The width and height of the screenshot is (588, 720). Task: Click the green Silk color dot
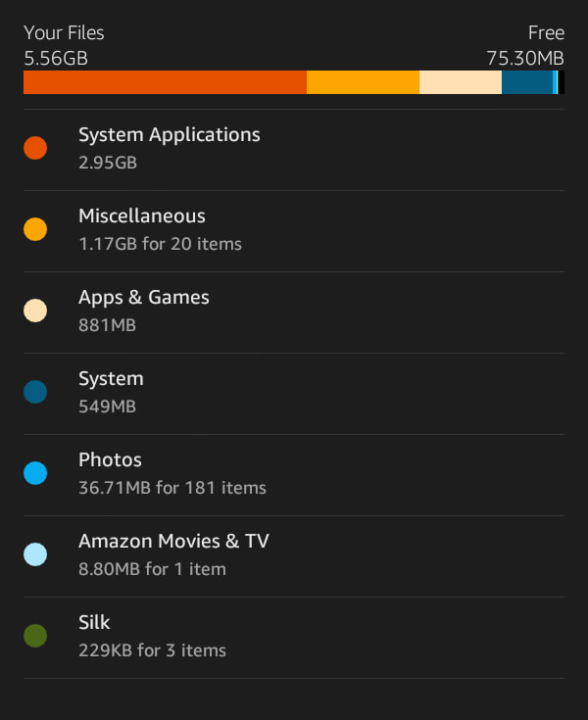pyautogui.click(x=35, y=636)
